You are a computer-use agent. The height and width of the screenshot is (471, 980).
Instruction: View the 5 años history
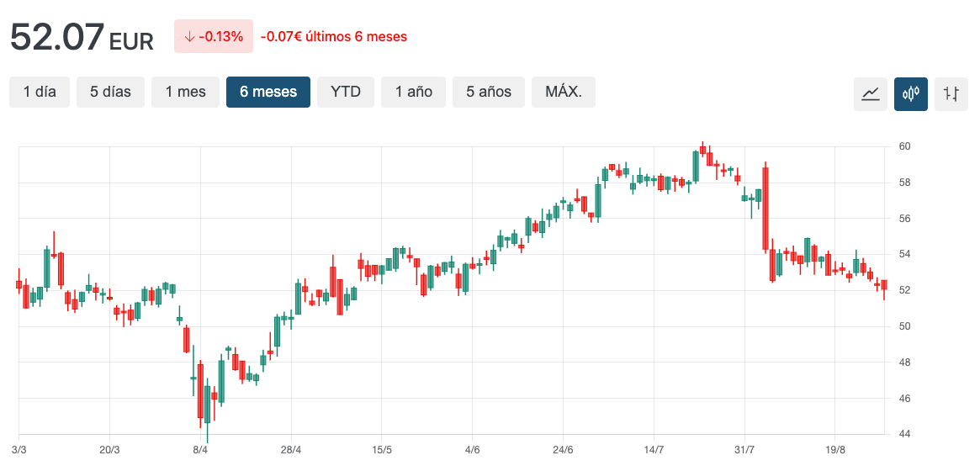488,93
